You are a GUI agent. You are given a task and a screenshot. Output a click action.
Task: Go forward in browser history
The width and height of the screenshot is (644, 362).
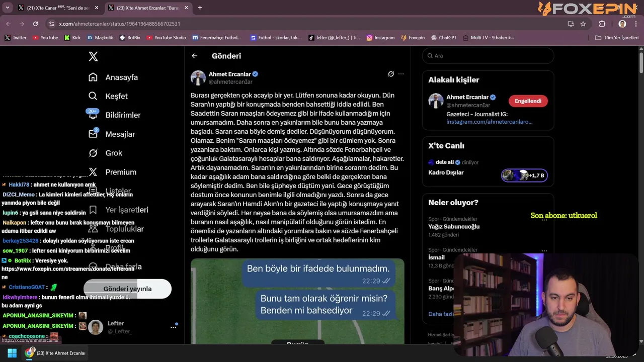point(22,24)
